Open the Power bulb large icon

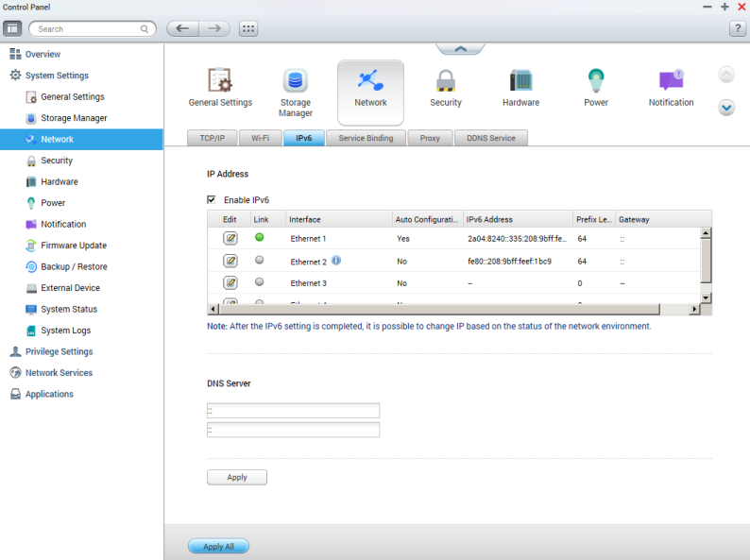(x=596, y=88)
